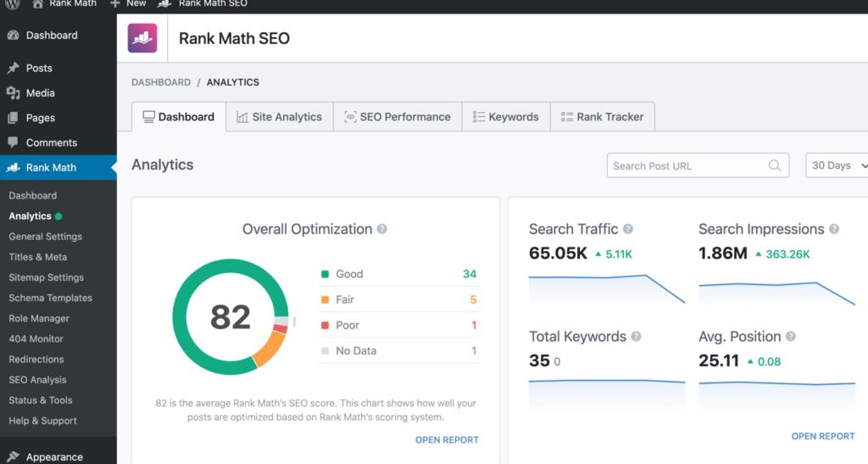Open Rank Math submenu Dashboard
The height and width of the screenshot is (464, 868).
[33, 195]
